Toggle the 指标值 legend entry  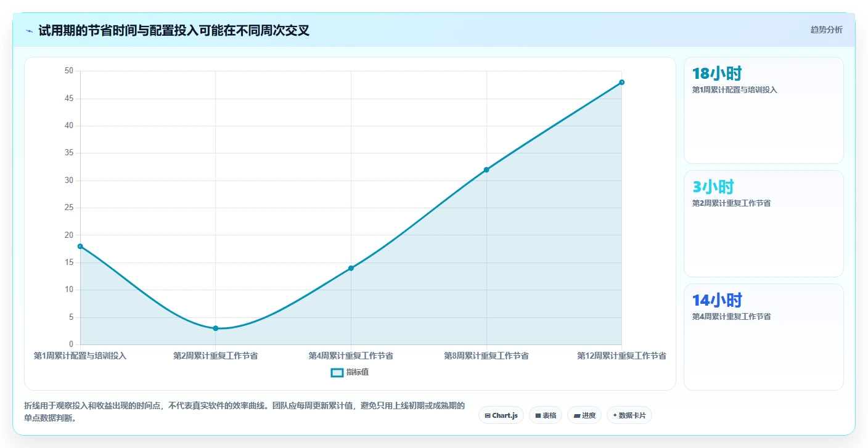coord(350,372)
